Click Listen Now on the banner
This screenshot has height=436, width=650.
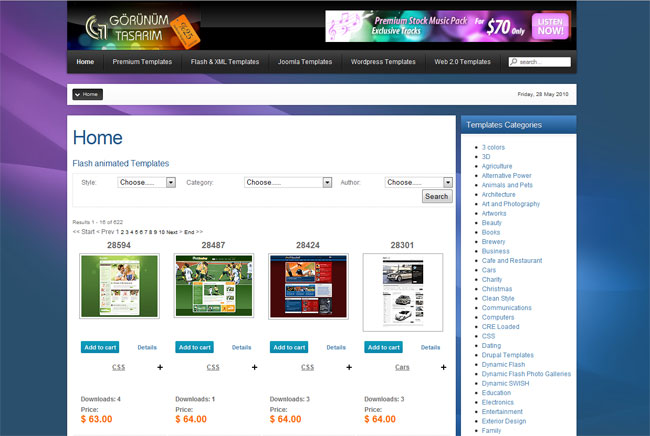pyautogui.click(x=550, y=26)
